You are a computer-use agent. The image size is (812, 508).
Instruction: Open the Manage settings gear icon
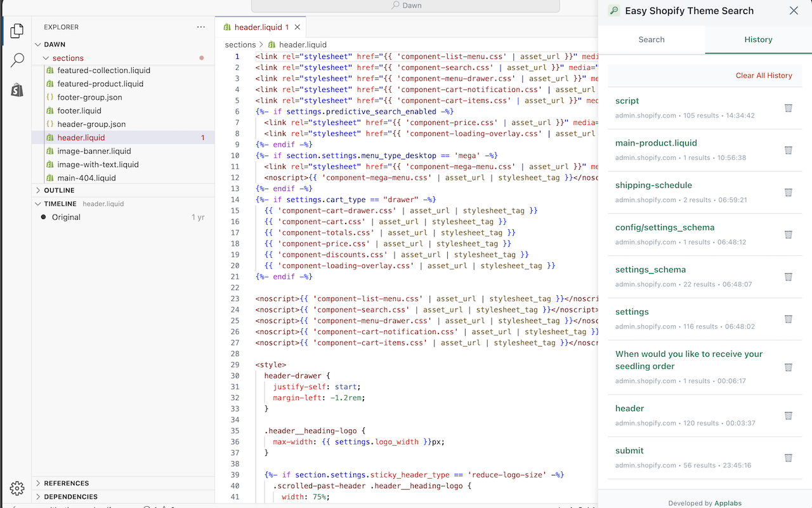17,488
